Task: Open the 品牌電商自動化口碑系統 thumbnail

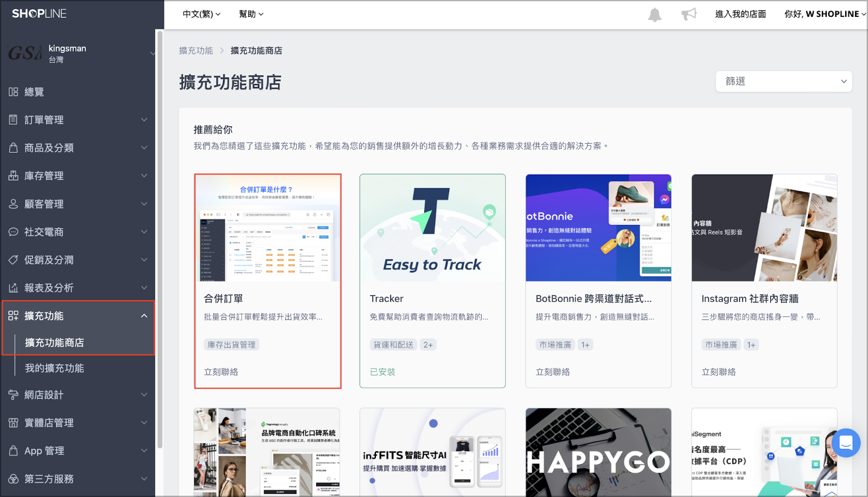Action: [267, 452]
